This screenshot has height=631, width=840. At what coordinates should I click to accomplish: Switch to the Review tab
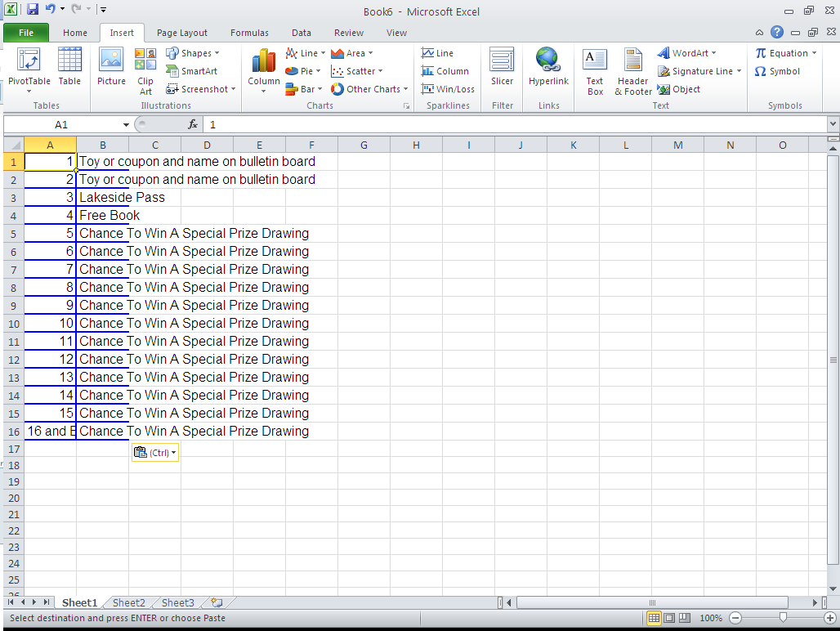[x=349, y=33]
